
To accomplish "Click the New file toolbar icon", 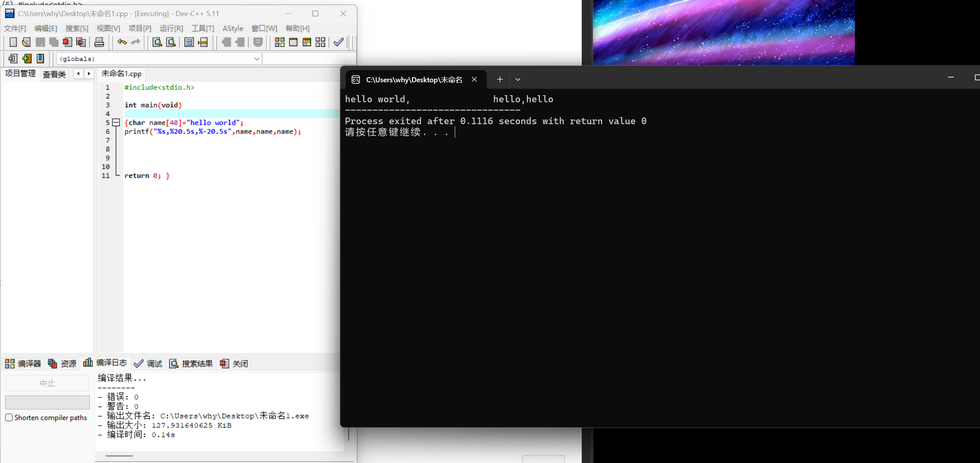I will pyautogui.click(x=13, y=42).
